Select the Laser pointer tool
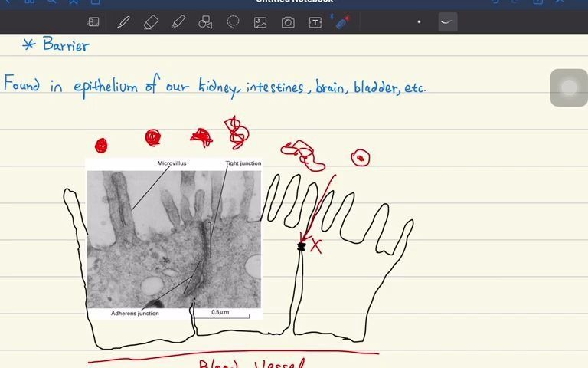 coord(341,22)
